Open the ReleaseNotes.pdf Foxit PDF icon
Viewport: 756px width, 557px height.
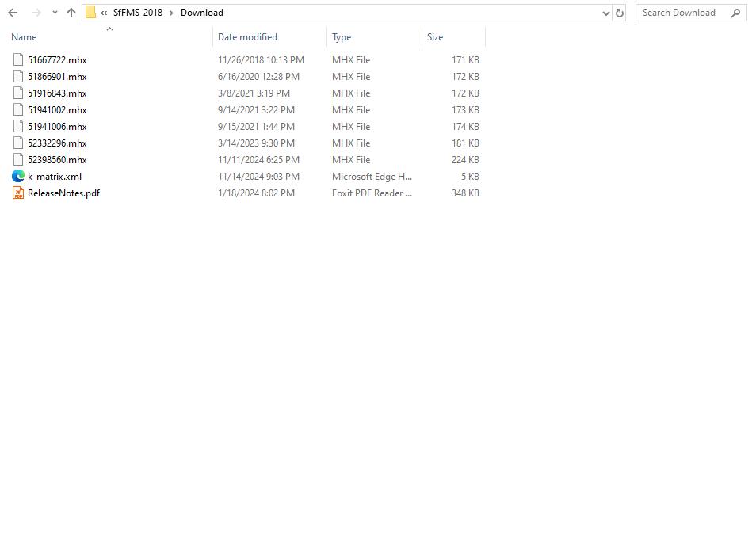click(17, 193)
